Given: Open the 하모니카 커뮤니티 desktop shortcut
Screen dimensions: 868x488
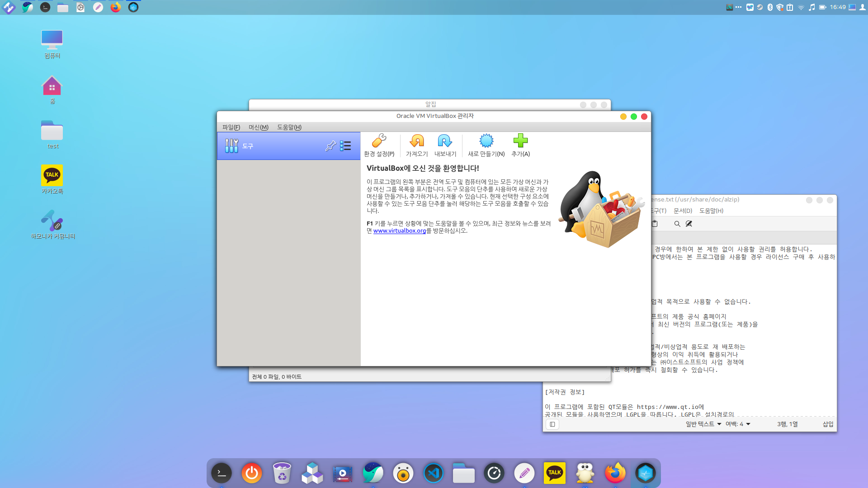Looking at the screenshot, I should pos(52,225).
